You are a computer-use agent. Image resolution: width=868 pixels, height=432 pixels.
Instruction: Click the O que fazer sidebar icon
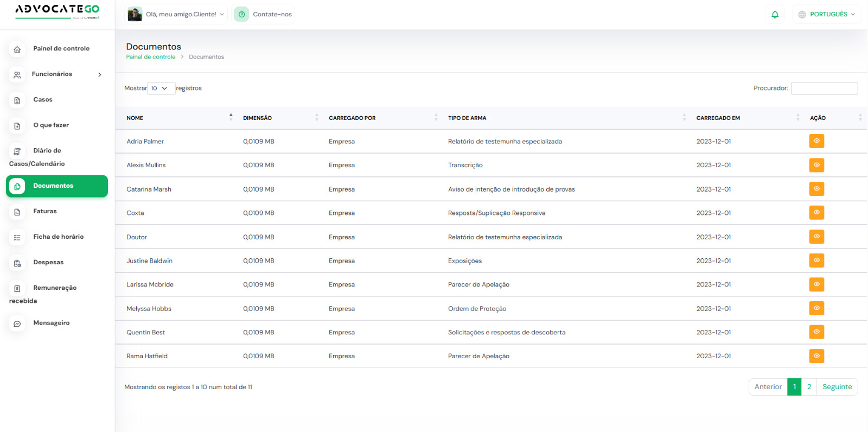(17, 126)
